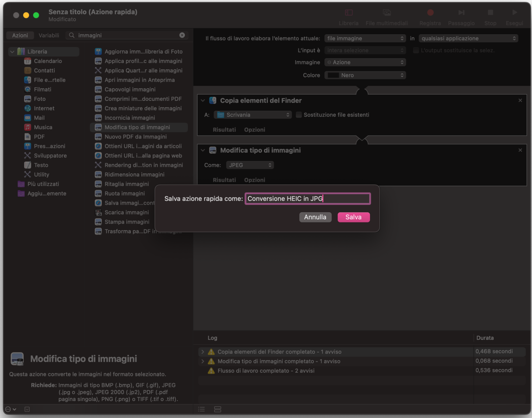Click the Passaggio step icon

[x=461, y=13]
